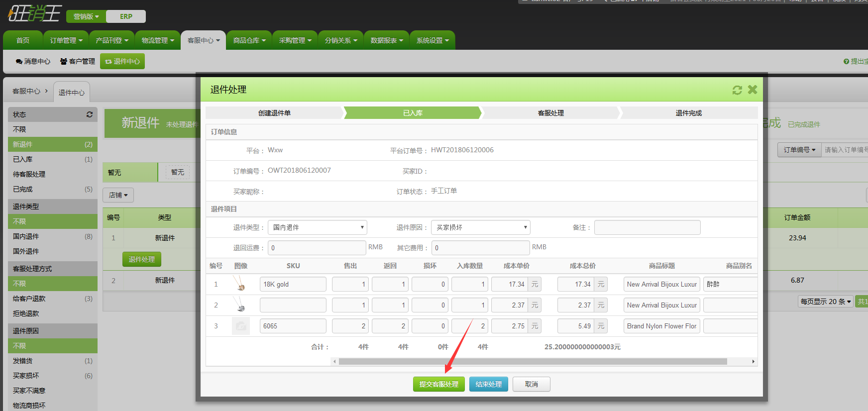Filter by 国内退件 type
The image size is (868, 411).
53,236
